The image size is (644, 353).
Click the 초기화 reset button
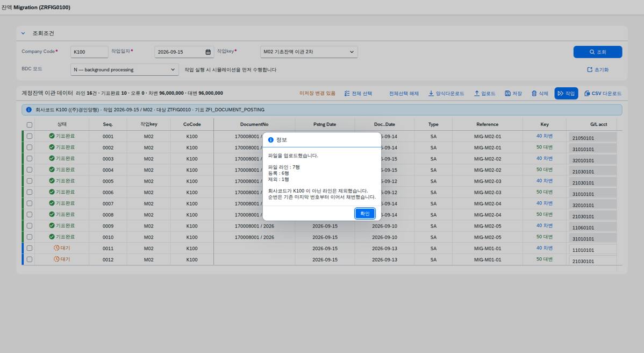[598, 69]
